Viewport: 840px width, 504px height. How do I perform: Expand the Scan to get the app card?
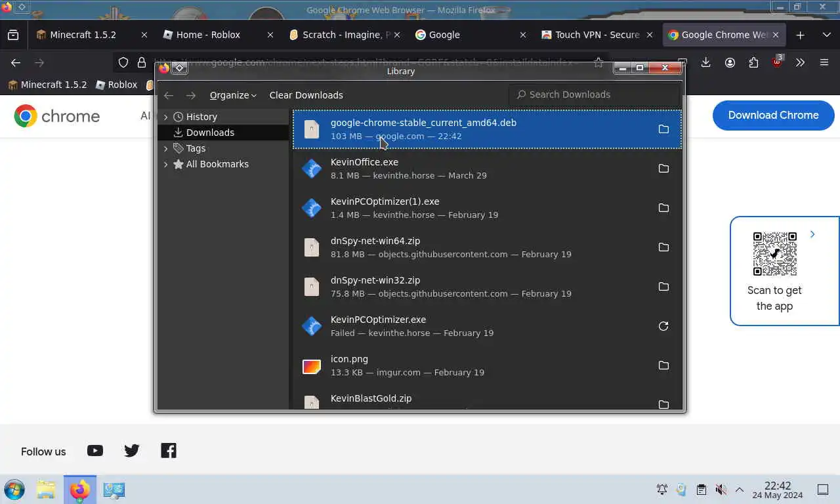(x=812, y=234)
